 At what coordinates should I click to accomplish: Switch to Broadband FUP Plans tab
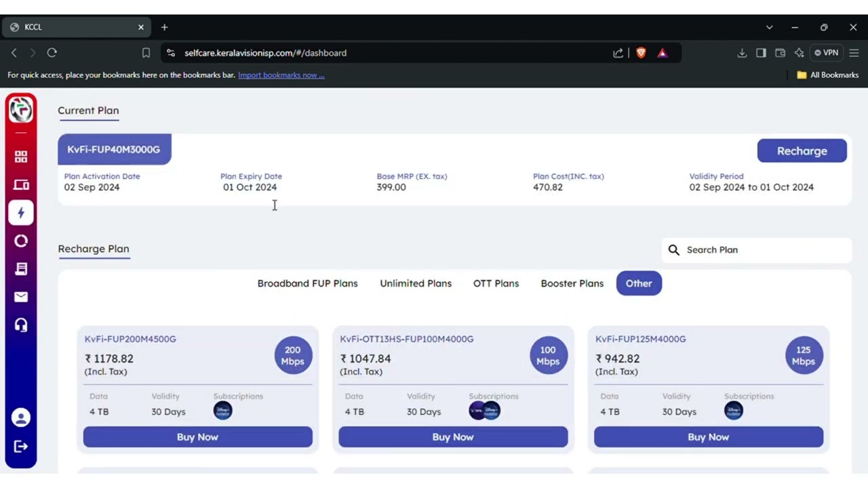[307, 283]
